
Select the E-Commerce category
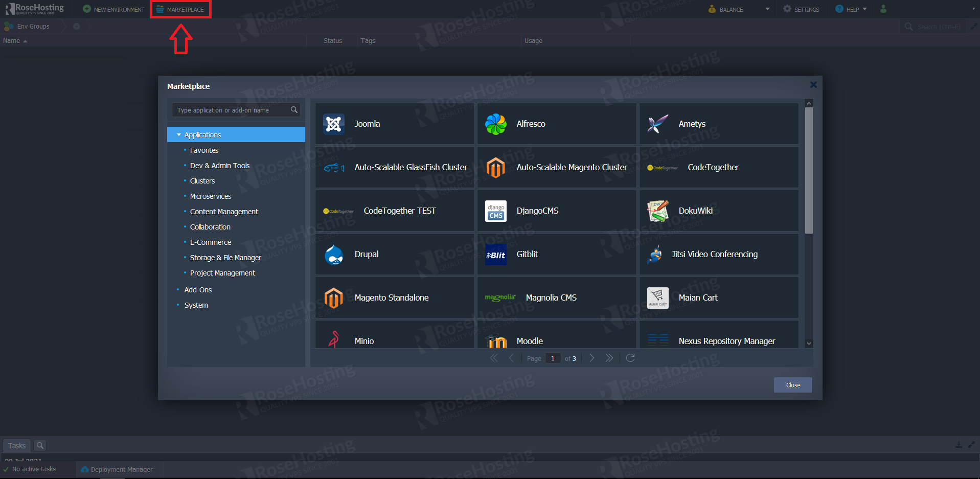tap(211, 242)
